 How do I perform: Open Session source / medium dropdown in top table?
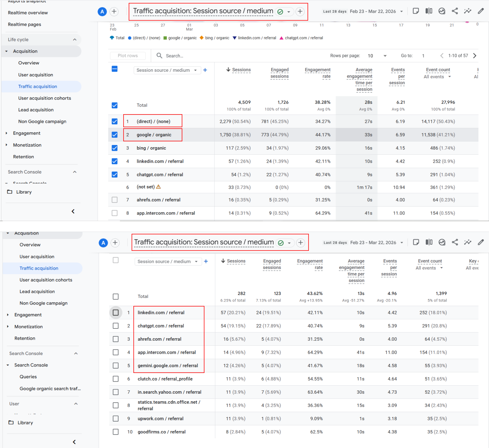coord(167,70)
